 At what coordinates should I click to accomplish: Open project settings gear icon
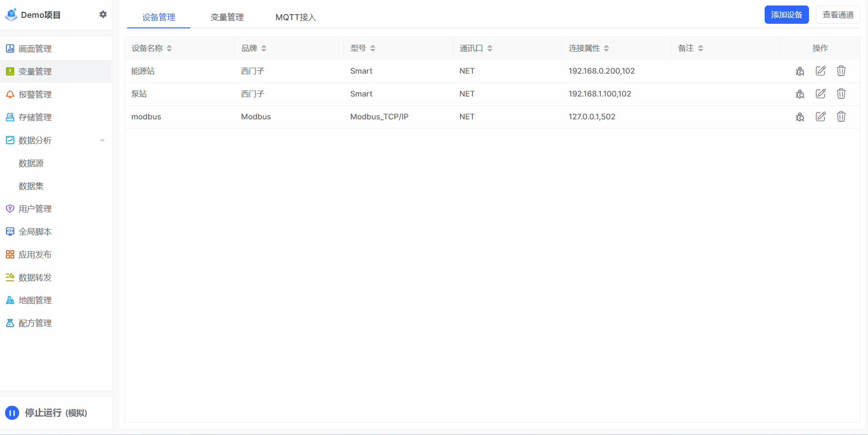(x=103, y=15)
